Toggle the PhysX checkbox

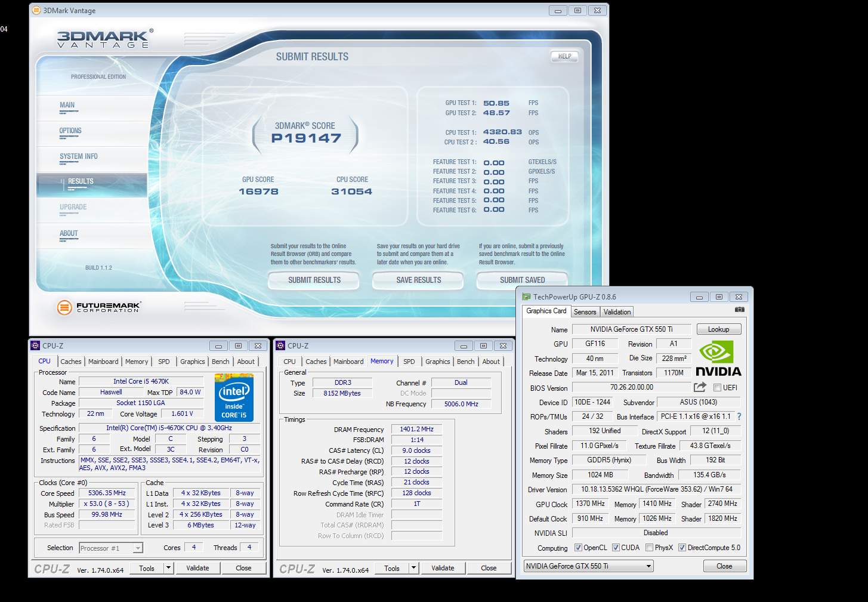649,548
